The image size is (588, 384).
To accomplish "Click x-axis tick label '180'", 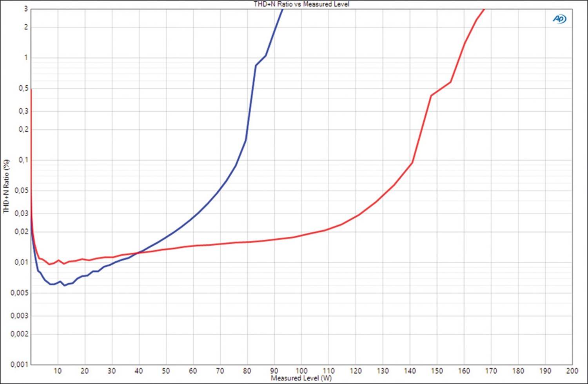I will click(518, 371).
